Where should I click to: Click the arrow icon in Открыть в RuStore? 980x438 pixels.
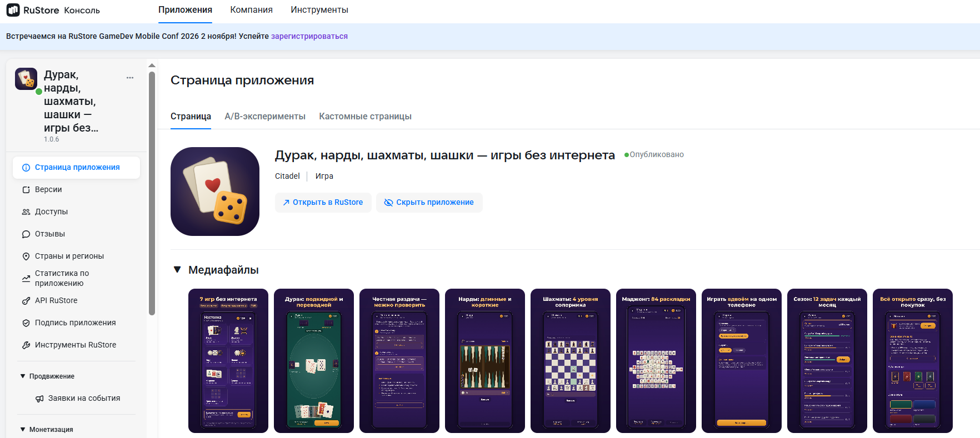(286, 203)
